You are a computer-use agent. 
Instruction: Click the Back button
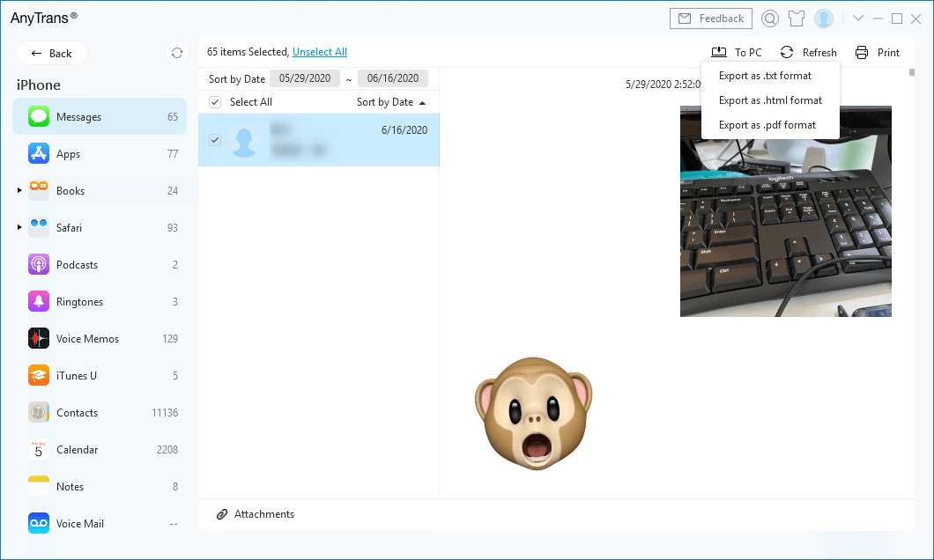(x=52, y=53)
